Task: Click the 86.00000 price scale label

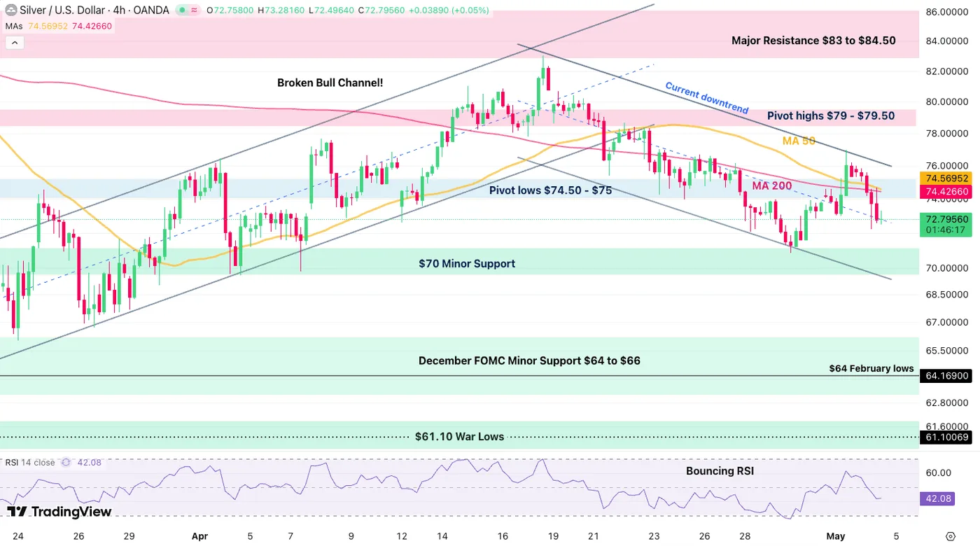Action: point(948,13)
